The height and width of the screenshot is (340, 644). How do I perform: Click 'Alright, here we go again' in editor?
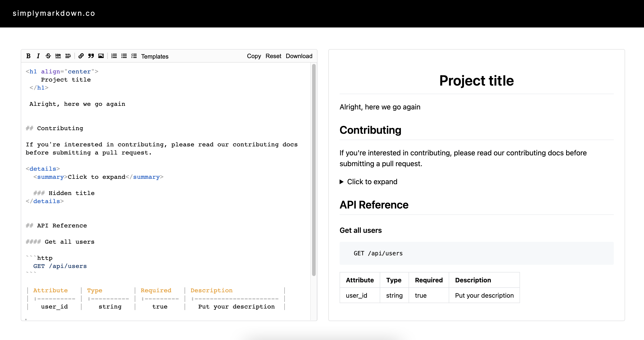(x=77, y=104)
